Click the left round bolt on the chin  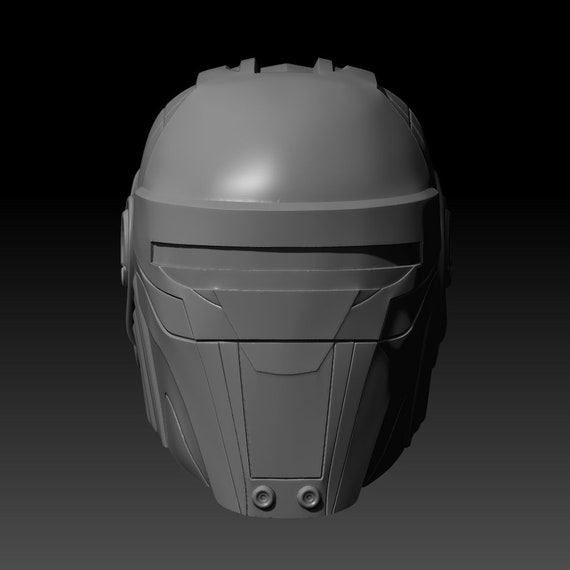(x=262, y=496)
